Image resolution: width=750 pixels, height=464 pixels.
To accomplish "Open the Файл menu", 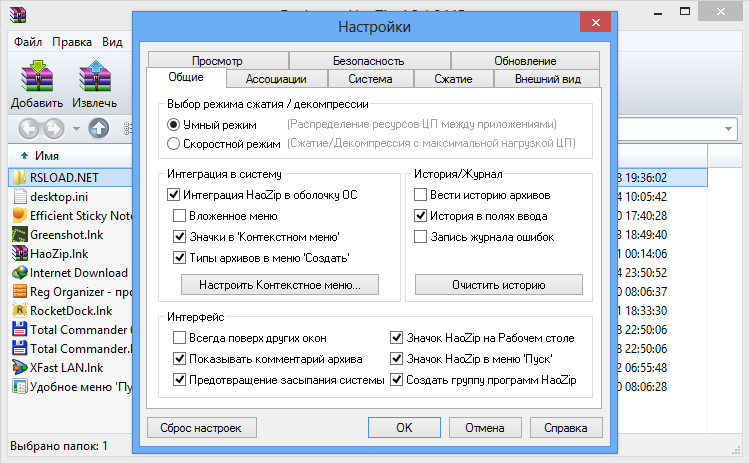I will (x=28, y=42).
